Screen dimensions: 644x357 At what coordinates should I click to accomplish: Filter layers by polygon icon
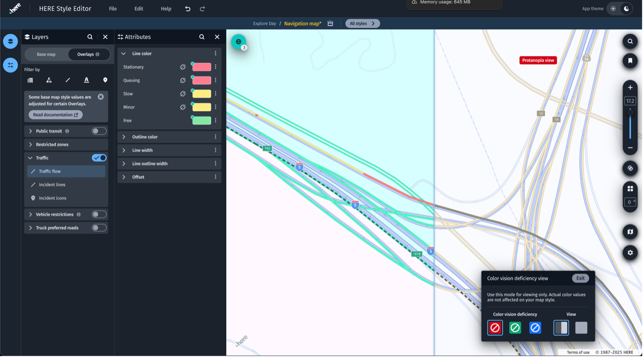49,81
